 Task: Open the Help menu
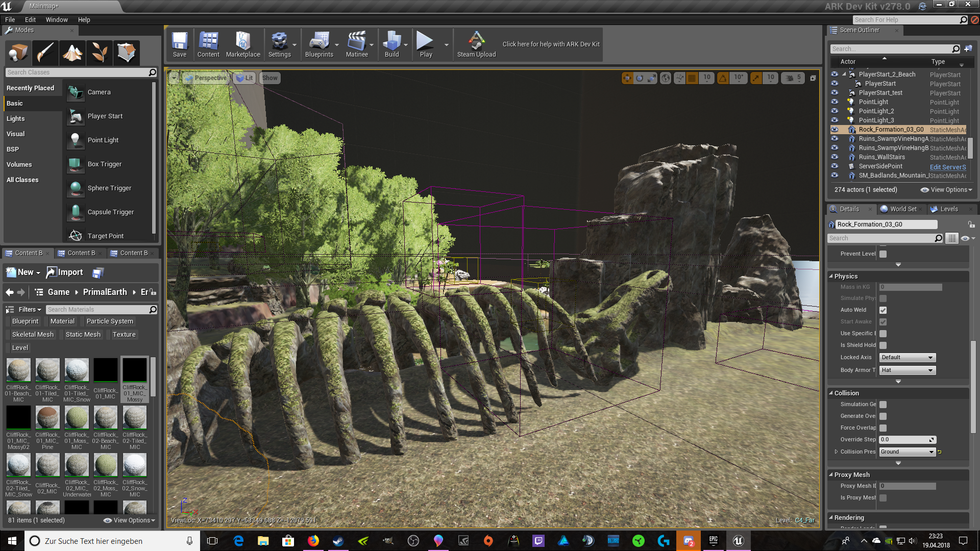point(84,20)
